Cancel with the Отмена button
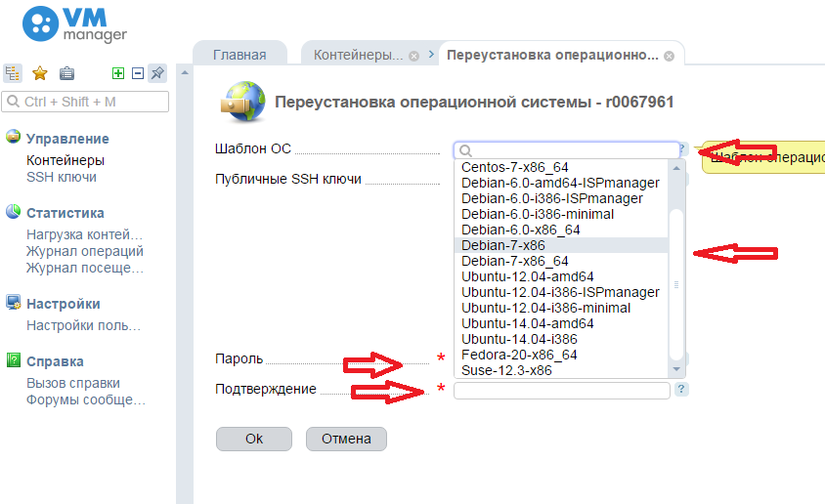Image resolution: width=825 pixels, height=504 pixels. tap(346, 439)
